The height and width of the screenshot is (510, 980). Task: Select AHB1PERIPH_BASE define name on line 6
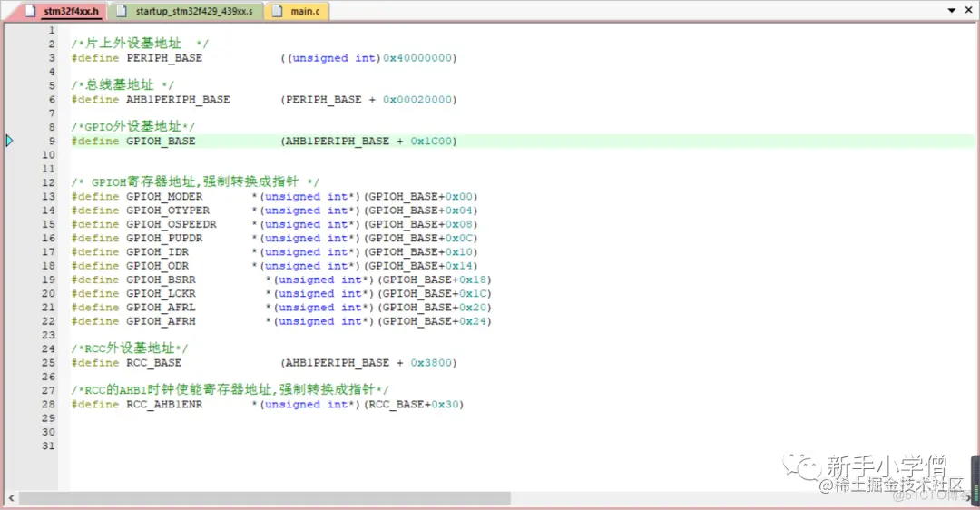[x=178, y=100]
